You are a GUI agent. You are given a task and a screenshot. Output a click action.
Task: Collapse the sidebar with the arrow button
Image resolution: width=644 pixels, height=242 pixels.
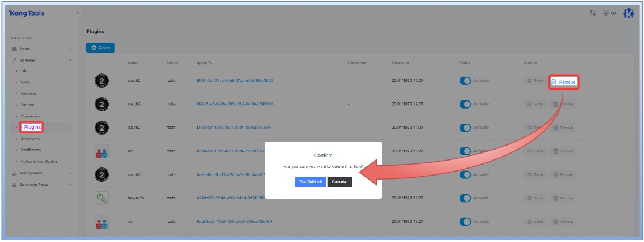coord(78,13)
